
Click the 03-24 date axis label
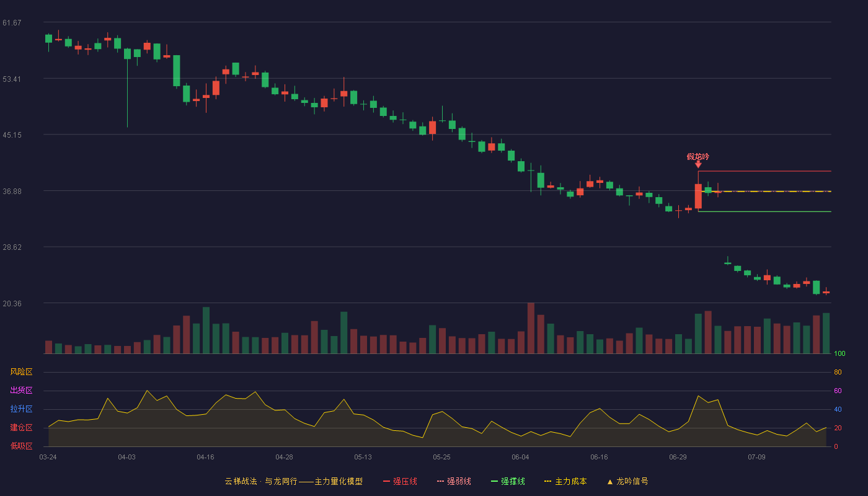point(48,457)
